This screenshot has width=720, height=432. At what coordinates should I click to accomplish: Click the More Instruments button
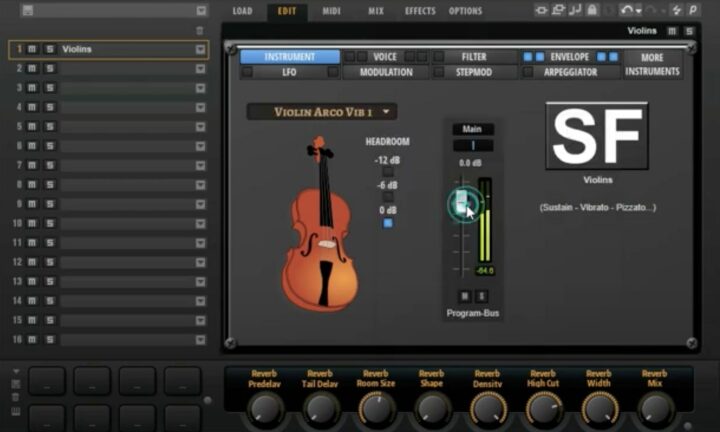tap(652, 65)
